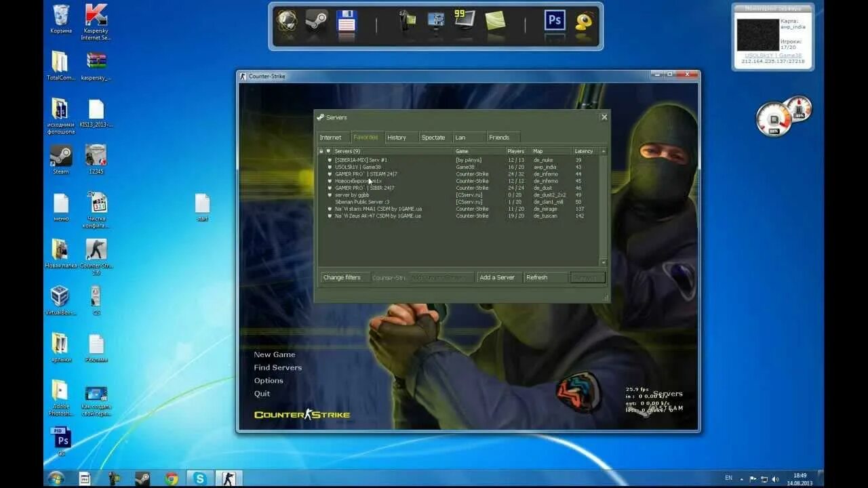
Task: Open the меню file on desktop
Action: coord(61,207)
